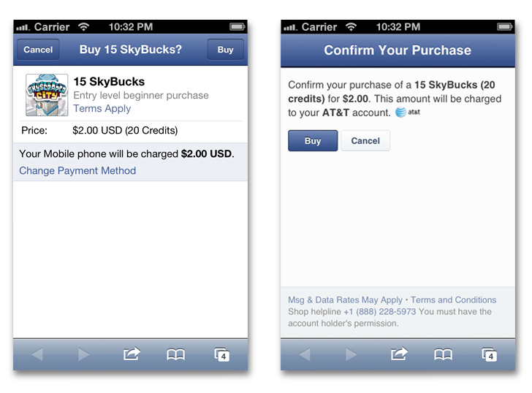Open the tabs icon on left phone toolbar
Image resolution: width=532 pixels, height=393 pixels.
click(x=222, y=354)
